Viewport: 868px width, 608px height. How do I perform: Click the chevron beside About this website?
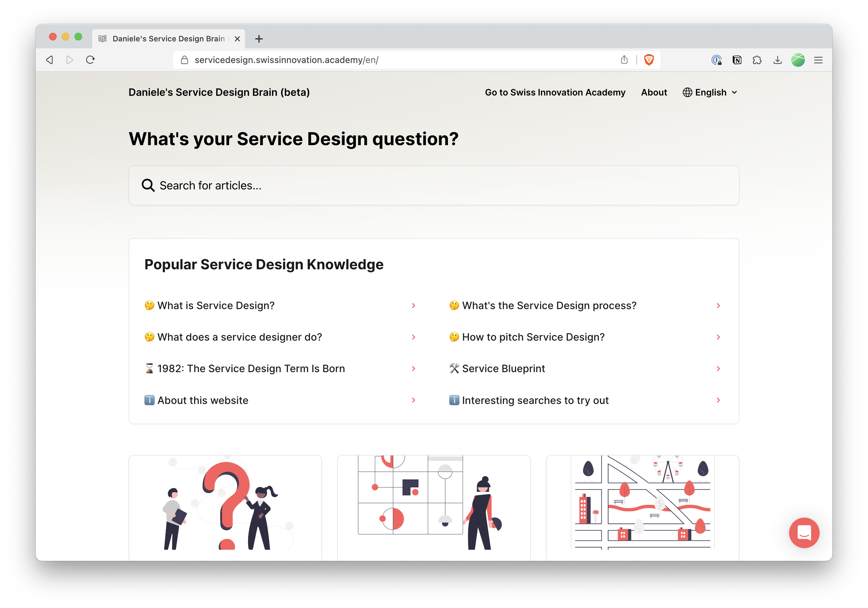tap(413, 400)
